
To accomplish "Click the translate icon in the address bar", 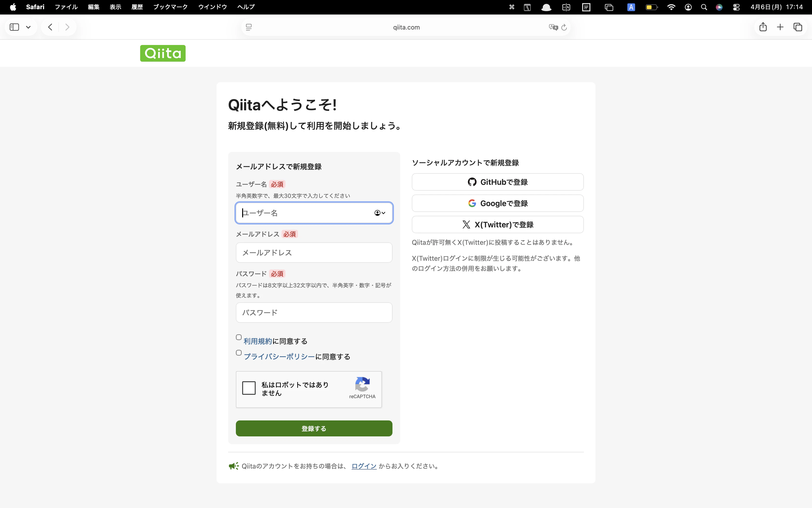I will click(553, 27).
